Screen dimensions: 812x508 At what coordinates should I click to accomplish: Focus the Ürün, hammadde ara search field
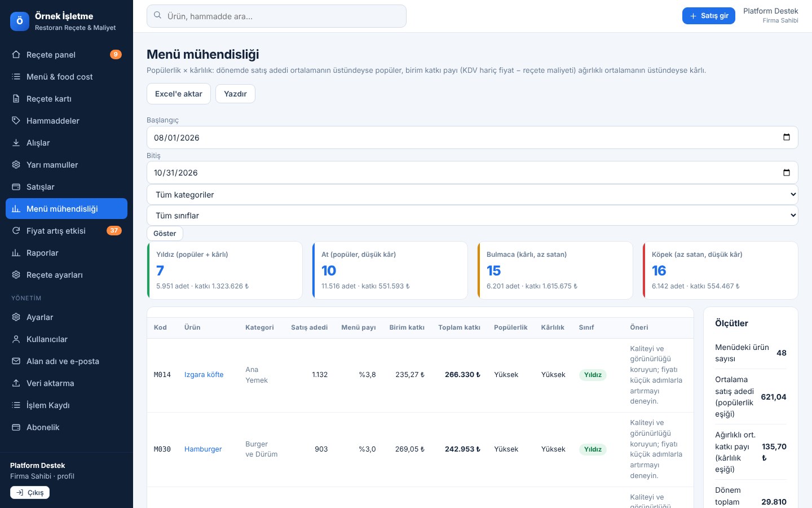[276, 16]
